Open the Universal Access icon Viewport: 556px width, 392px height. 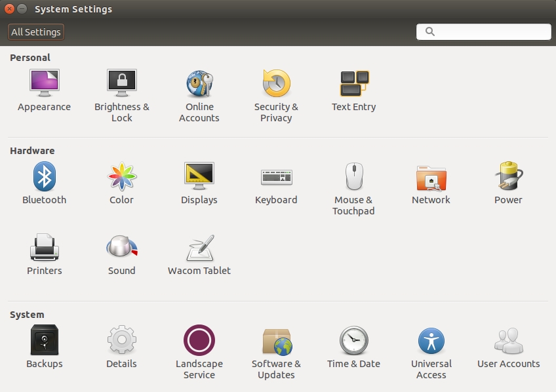pyautogui.click(x=431, y=341)
